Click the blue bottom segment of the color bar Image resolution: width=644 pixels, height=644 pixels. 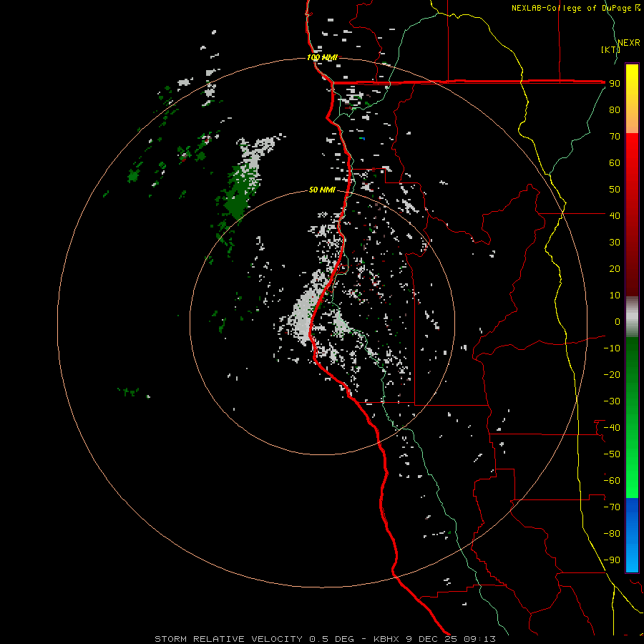pos(632,535)
